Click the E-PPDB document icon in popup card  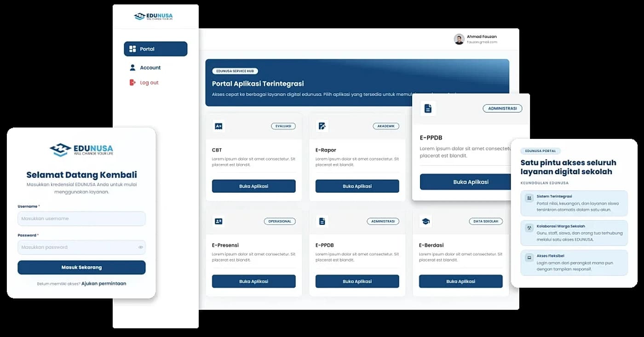click(x=428, y=109)
